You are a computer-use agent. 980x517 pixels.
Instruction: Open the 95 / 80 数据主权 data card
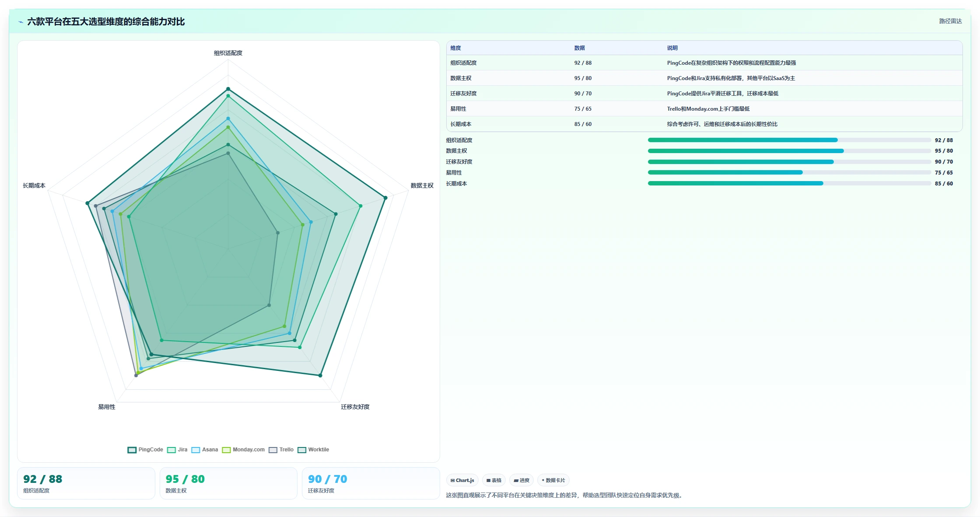228,483
